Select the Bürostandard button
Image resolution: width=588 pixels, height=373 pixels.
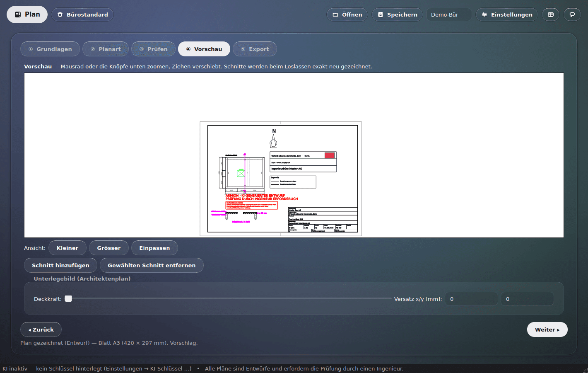click(82, 15)
